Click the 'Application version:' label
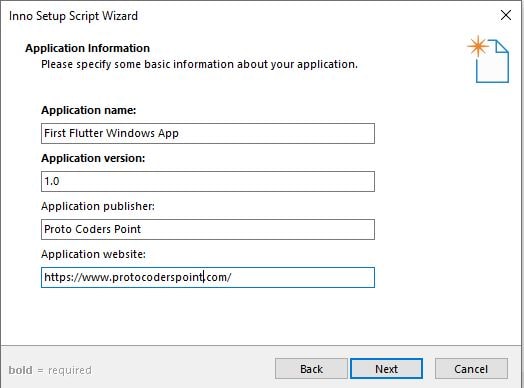This screenshot has height=388, width=524. 93,158
